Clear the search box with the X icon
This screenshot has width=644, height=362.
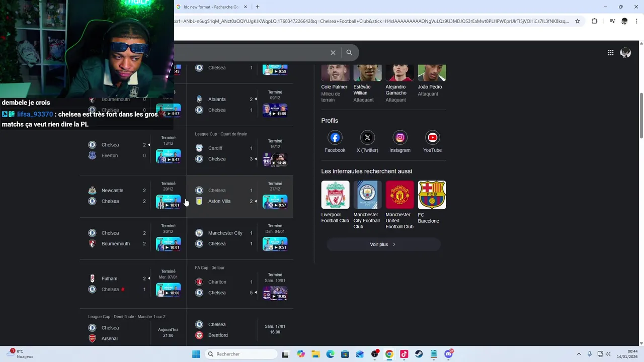click(333, 52)
